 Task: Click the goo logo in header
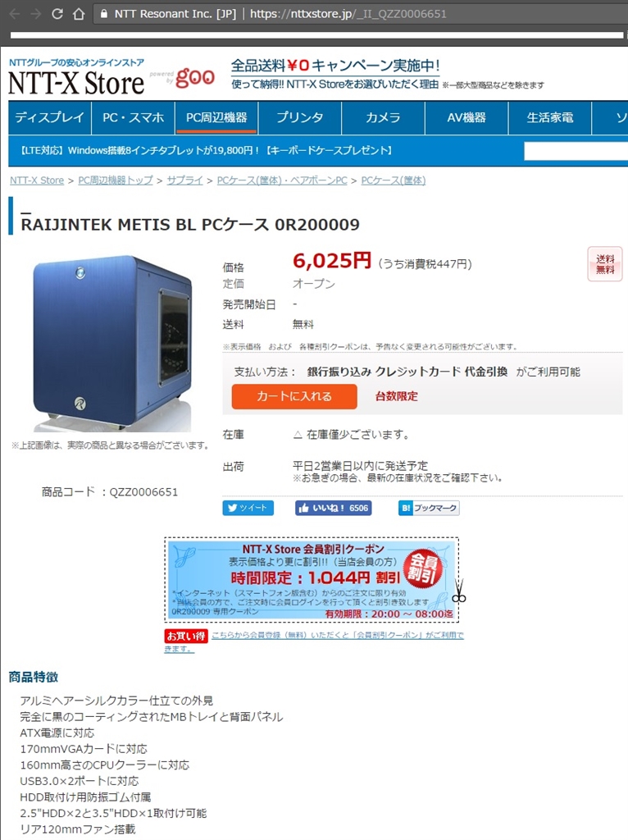click(195, 77)
